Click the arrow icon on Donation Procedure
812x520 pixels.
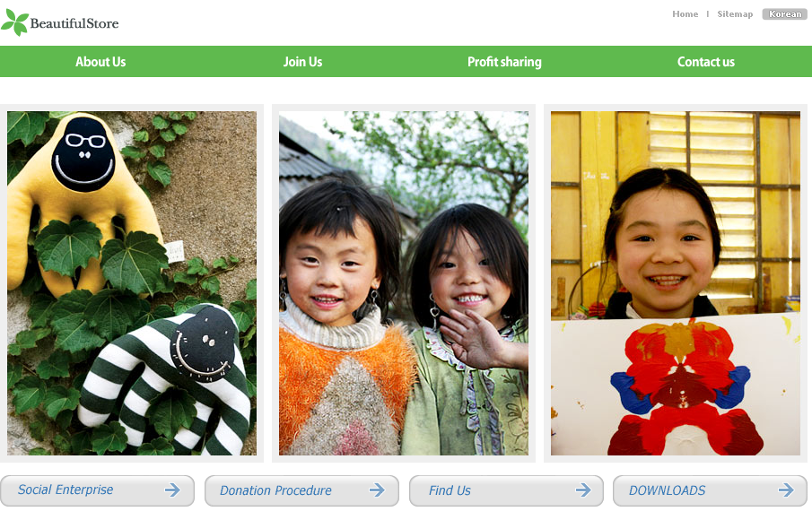point(377,490)
